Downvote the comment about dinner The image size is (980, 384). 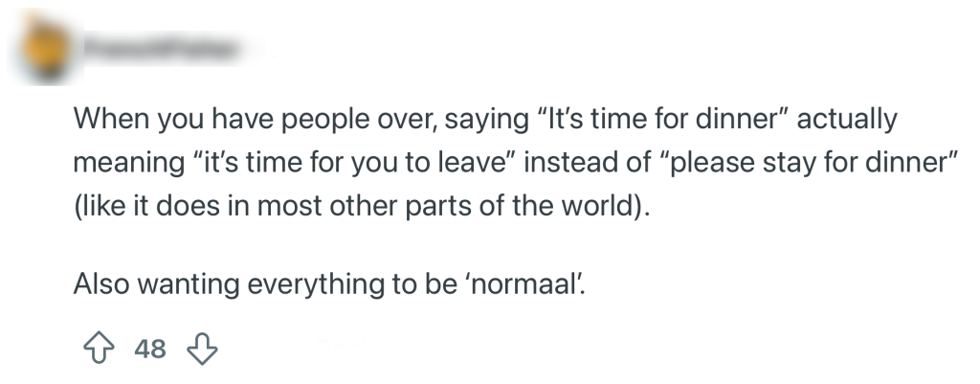tap(202, 348)
